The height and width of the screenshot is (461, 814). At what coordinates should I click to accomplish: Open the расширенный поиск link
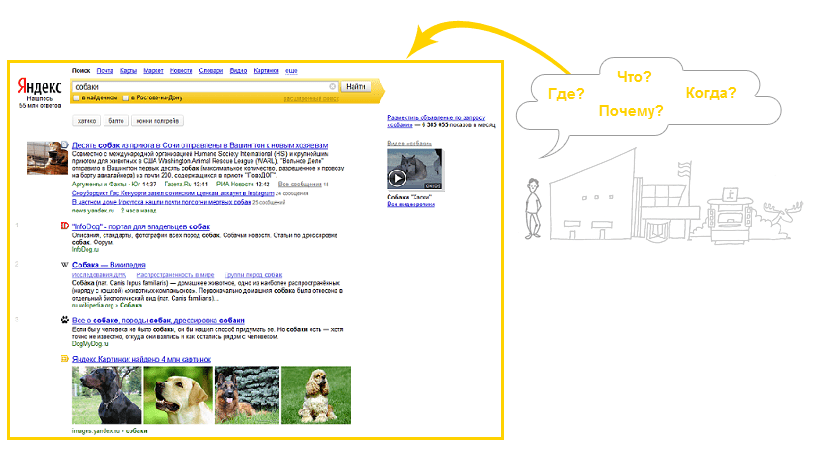(311, 98)
